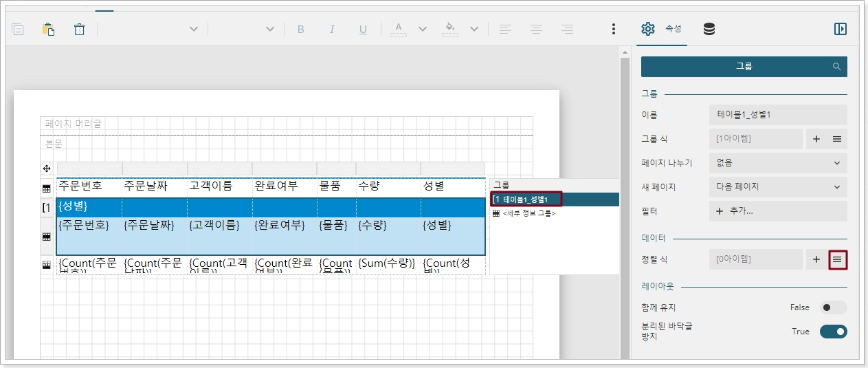This screenshot has width=868, height=368.
Task: Open the 새 페이지 dropdown
Action: (x=778, y=187)
